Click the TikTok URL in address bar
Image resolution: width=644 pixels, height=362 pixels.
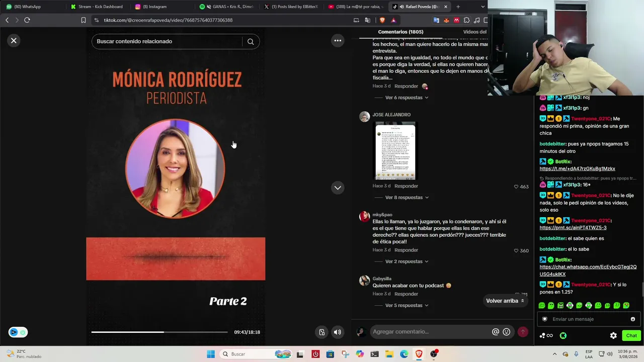point(168,20)
